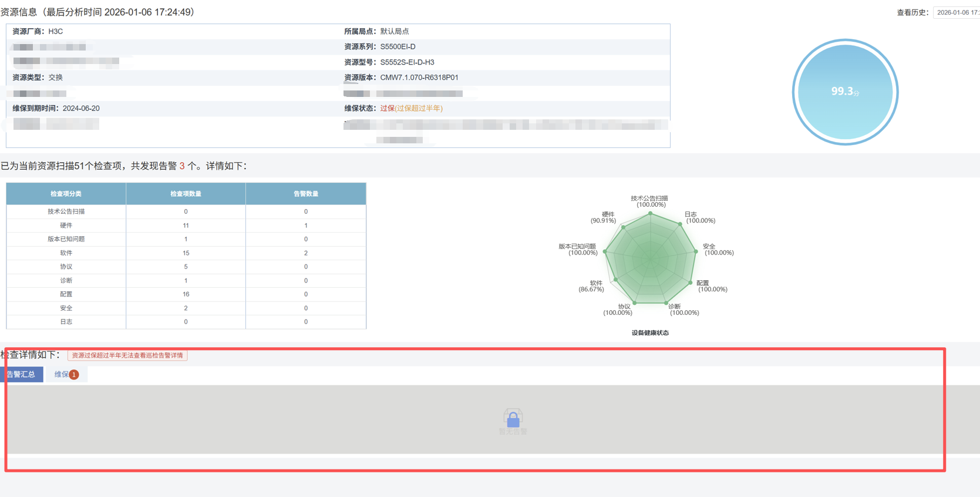Click the 资源过保超过半年 warning notice

[x=127, y=355]
